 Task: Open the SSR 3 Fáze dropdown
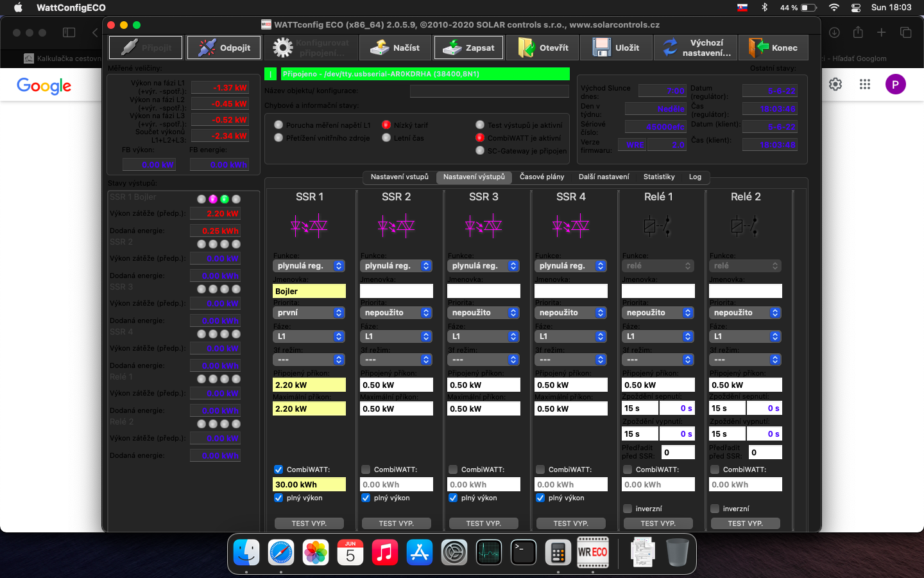tap(484, 337)
